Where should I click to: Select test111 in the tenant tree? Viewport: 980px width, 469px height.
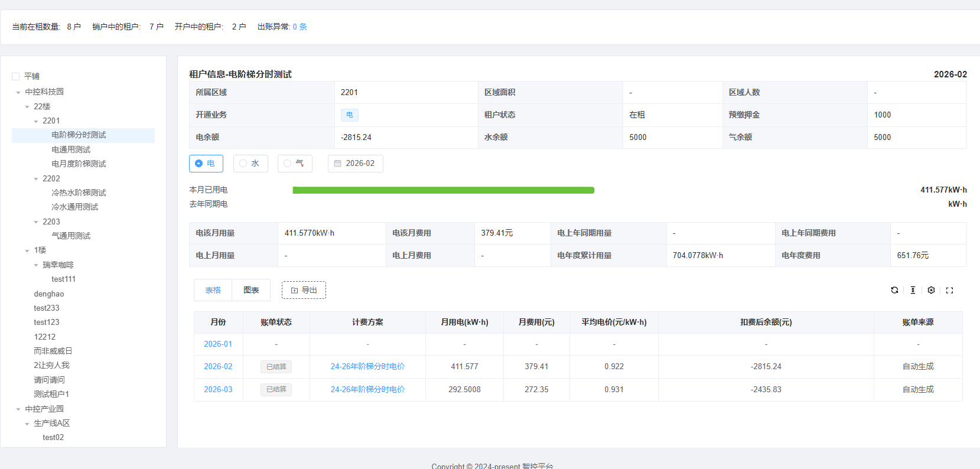[x=63, y=279]
